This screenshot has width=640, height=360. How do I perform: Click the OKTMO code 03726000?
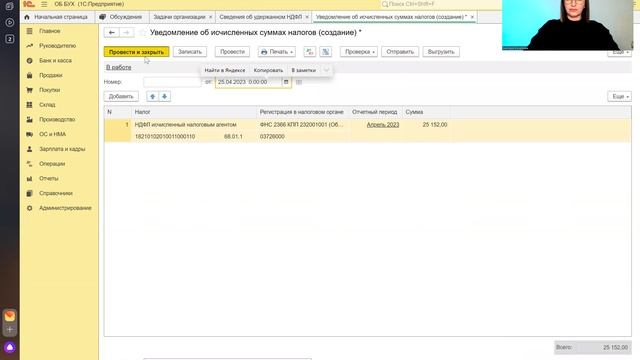272,137
